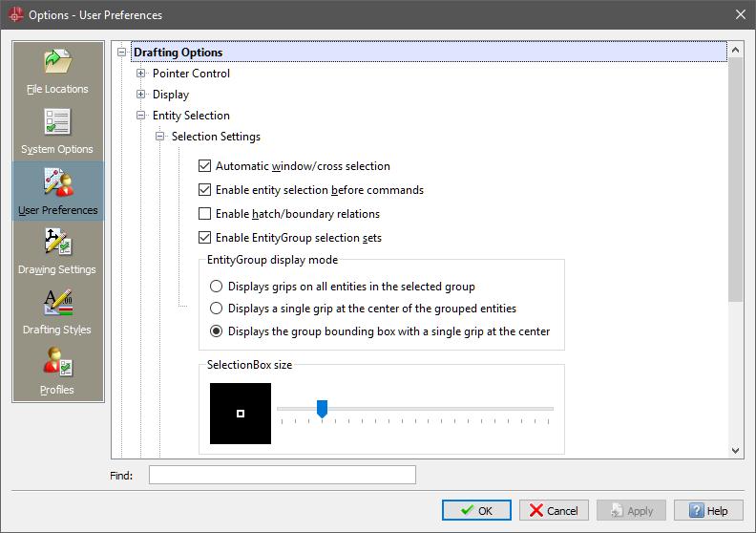Viewport: 756px width, 533px height.
Task: Open the Drafting Styles icon
Action: pyautogui.click(x=57, y=311)
